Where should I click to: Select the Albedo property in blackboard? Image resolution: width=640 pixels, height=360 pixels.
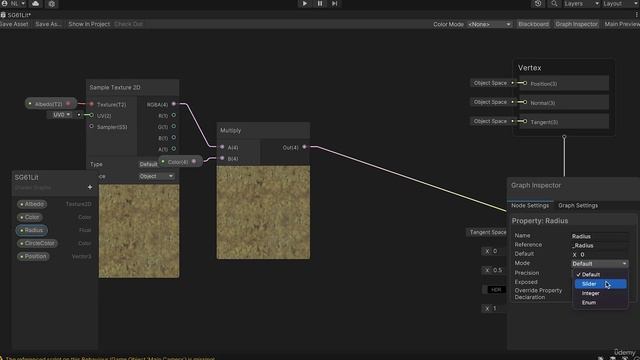point(32,204)
